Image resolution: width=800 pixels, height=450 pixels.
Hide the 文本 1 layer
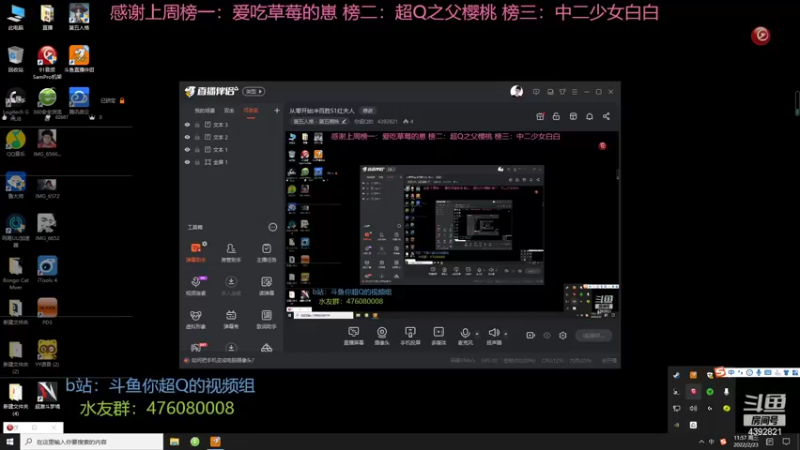(187, 149)
